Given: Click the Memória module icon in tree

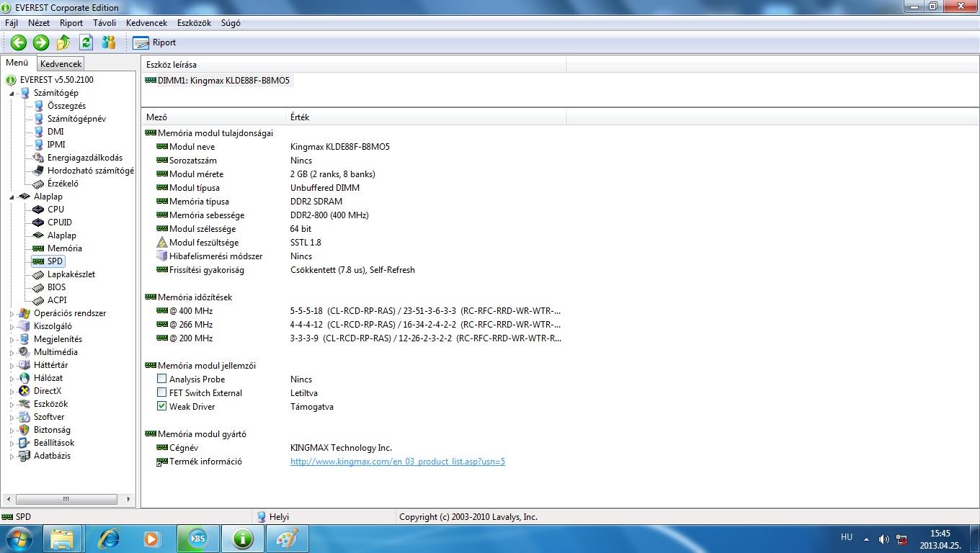Looking at the screenshot, I should (x=38, y=248).
